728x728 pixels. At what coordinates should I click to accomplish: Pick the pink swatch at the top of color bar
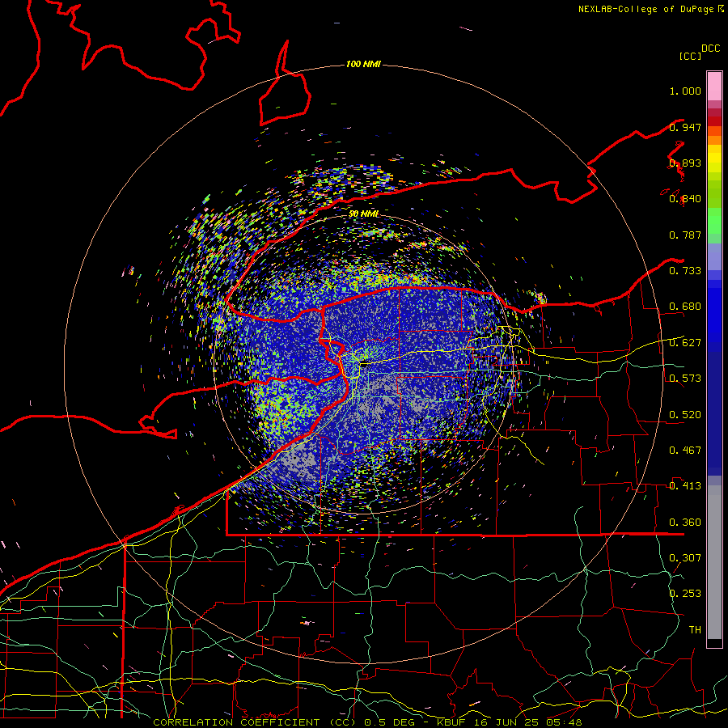coord(714,87)
